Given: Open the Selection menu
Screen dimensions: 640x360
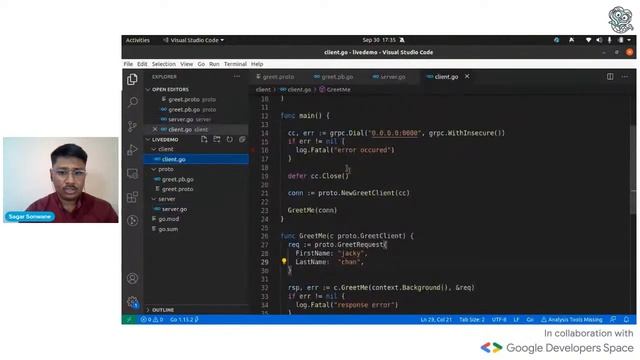Looking at the screenshot, I should click(x=164, y=64).
